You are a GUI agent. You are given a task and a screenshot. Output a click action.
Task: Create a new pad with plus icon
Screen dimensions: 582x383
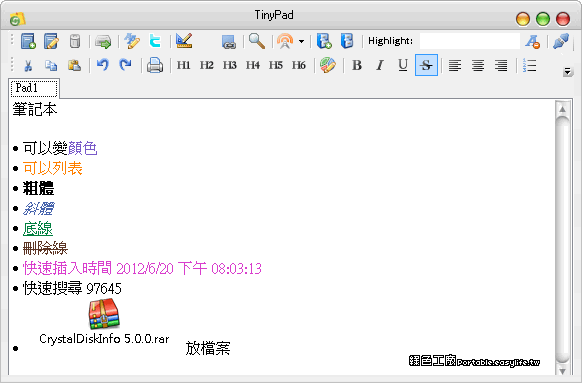click(28, 41)
